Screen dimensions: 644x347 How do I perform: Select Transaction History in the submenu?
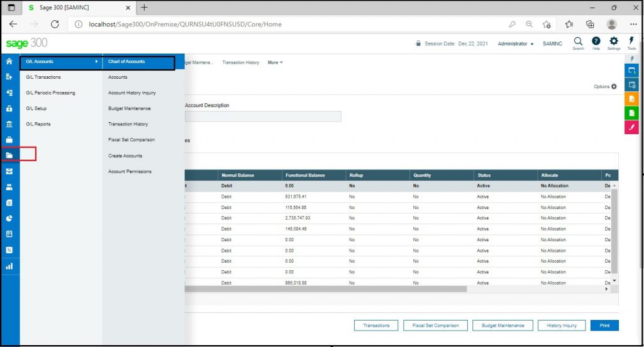pos(128,124)
